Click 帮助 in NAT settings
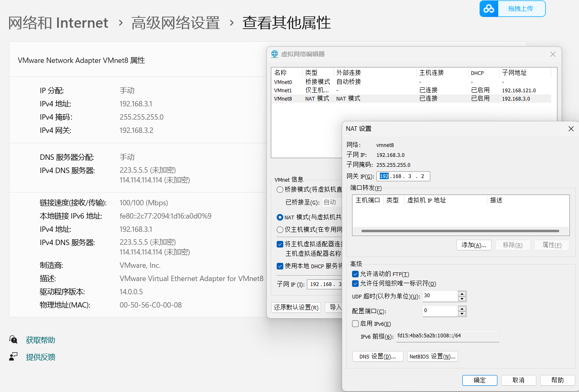This screenshot has height=392, width=579. pyautogui.click(x=557, y=380)
